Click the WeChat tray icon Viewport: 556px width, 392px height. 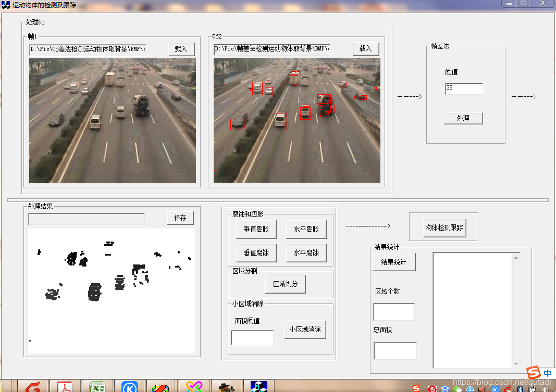click(458, 389)
